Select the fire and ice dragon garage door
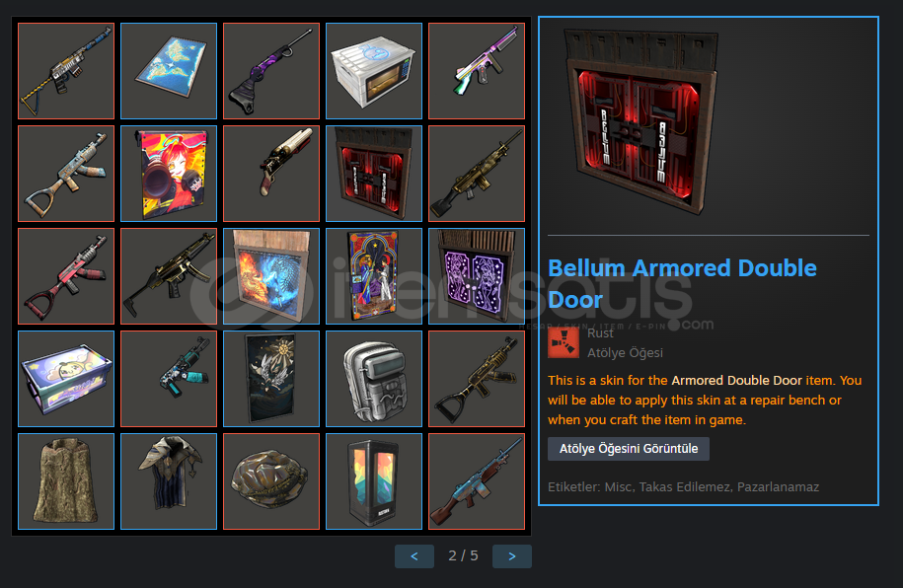The image size is (903, 588). click(271, 276)
